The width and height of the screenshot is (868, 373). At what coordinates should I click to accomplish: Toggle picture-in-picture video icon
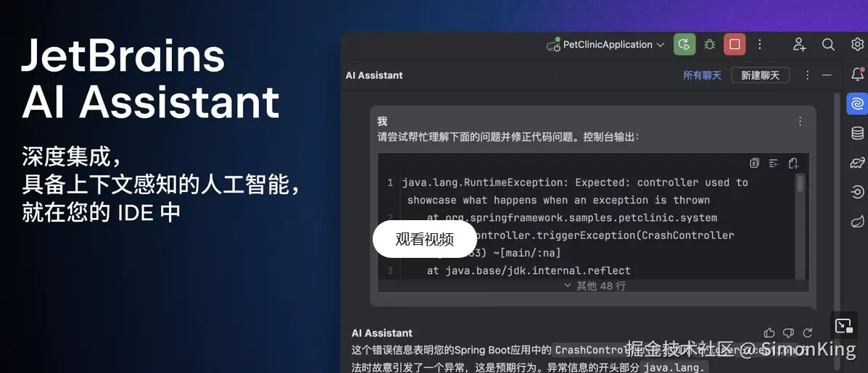[x=844, y=326]
